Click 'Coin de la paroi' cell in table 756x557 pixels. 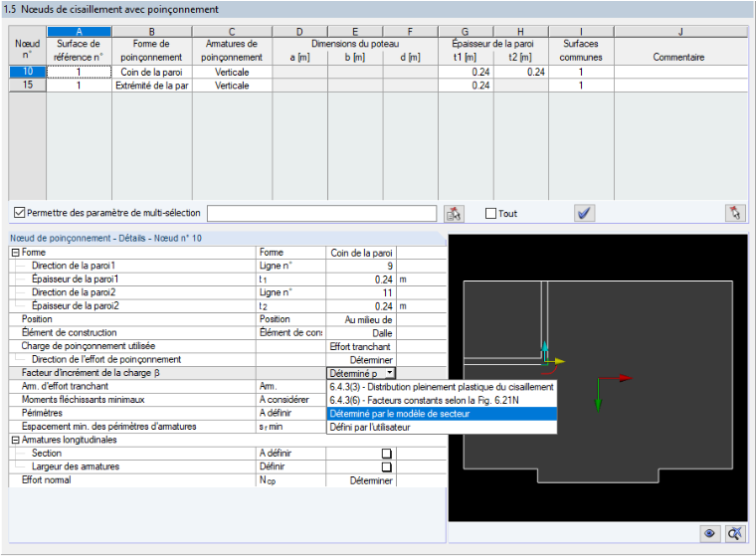pos(152,73)
